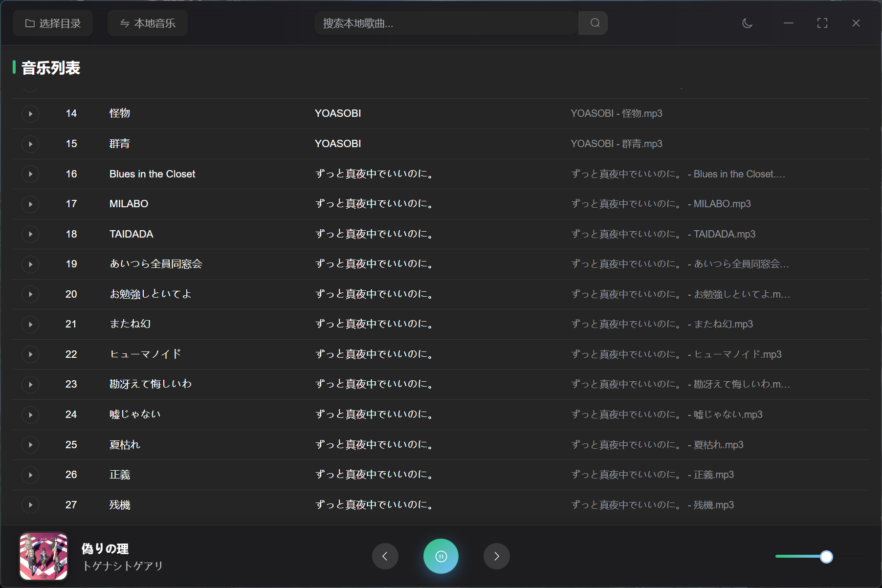Select song title あいつら全員同窓会
The image size is (882, 588).
click(x=155, y=264)
